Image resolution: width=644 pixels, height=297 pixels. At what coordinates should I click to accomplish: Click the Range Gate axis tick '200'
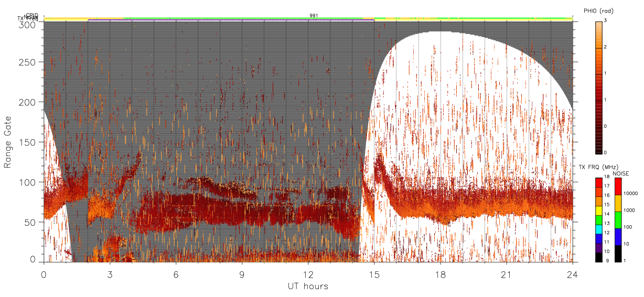point(27,102)
